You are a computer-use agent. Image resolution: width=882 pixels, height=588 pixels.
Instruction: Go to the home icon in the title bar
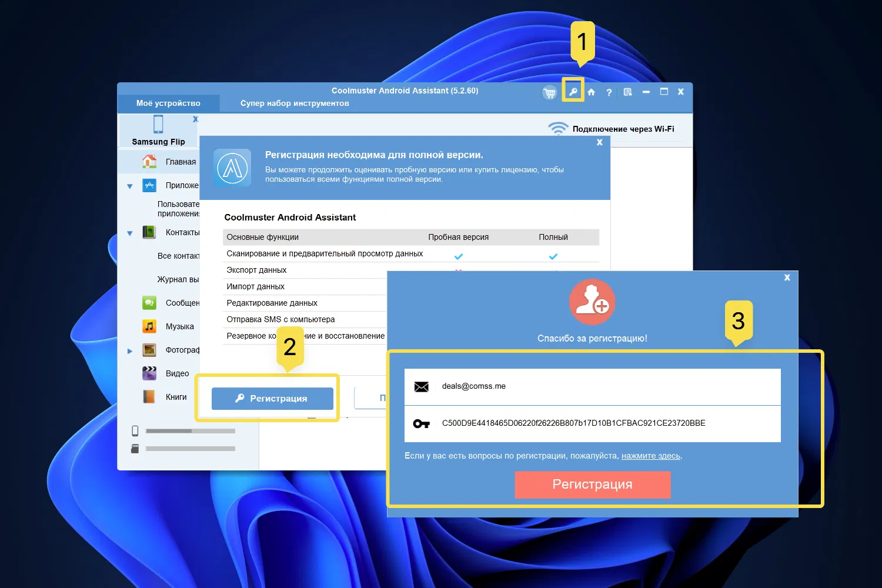pos(592,92)
